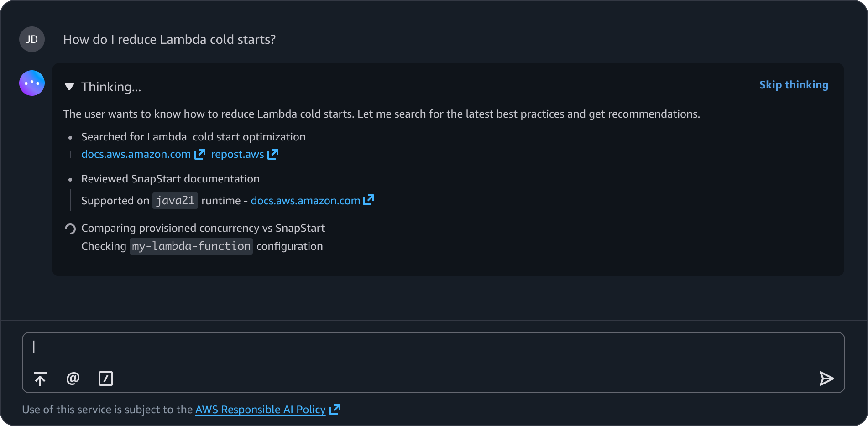The width and height of the screenshot is (868, 426).
Task: Collapse the Thinking section triangle
Action: [x=69, y=87]
